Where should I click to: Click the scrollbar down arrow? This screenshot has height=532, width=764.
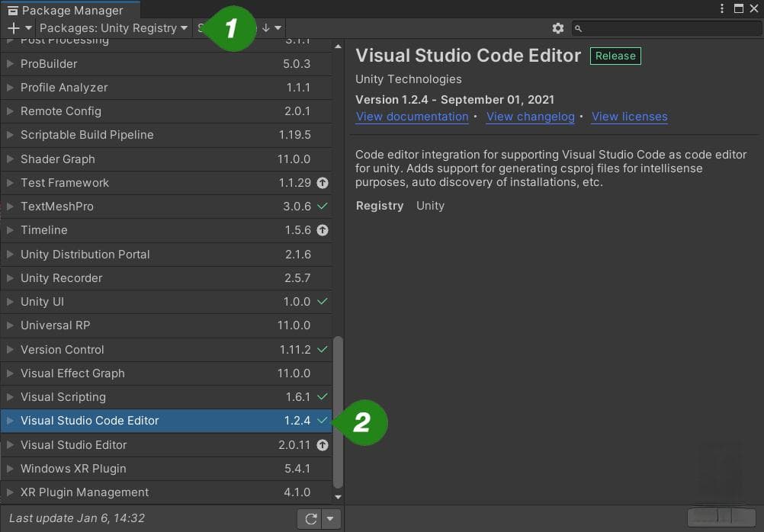pos(338,497)
